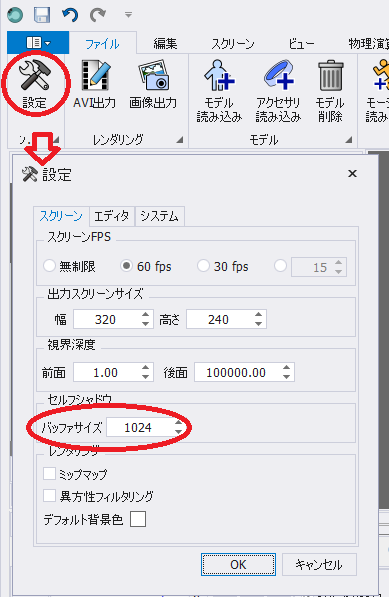Viewport: 389px width, 597px height.
Task: Click the save floppy disk icon
Action: (x=42, y=15)
